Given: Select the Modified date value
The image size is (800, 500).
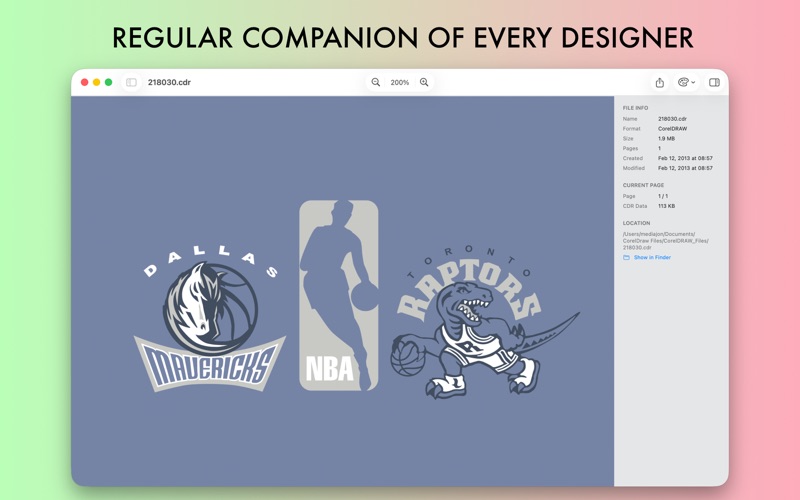Looking at the screenshot, I should tap(685, 168).
